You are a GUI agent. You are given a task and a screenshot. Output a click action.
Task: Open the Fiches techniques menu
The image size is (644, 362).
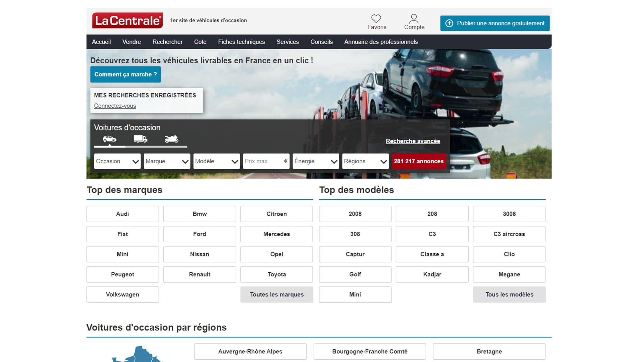pos(241,42)
